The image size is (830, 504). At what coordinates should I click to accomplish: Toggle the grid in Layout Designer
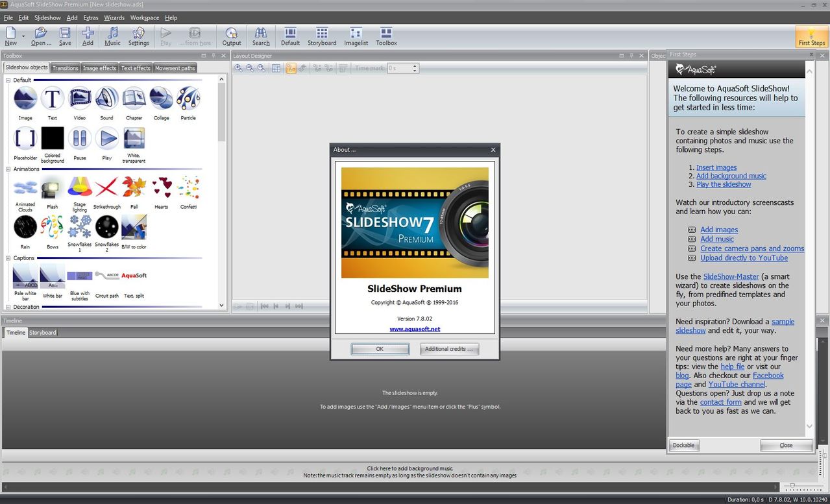[276, 68]
